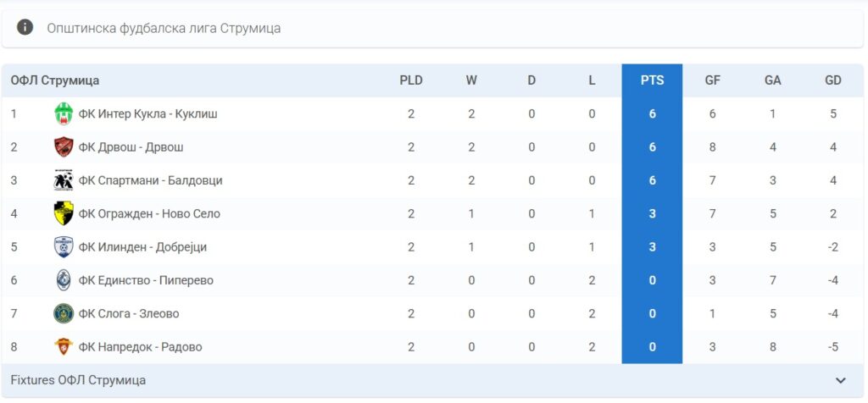Click the ФК Дрвош club crest
The height and width of the screenshot is (403, 868).
coord(64,147)
